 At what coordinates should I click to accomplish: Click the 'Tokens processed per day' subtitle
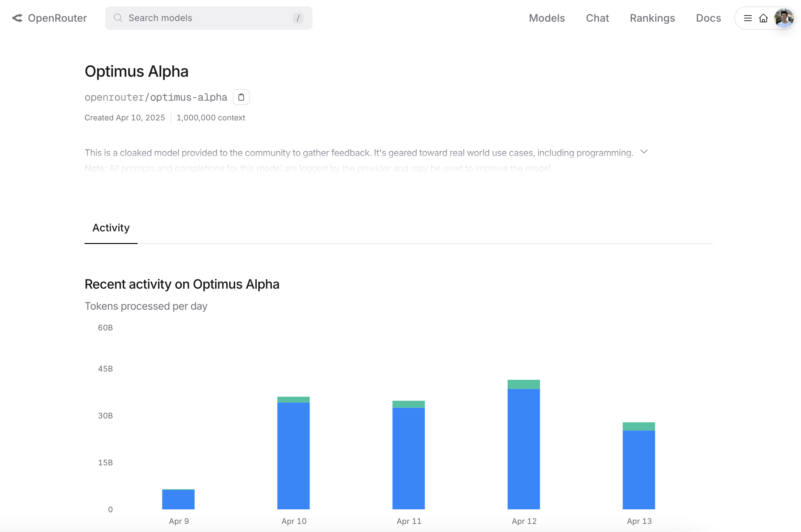146,306
